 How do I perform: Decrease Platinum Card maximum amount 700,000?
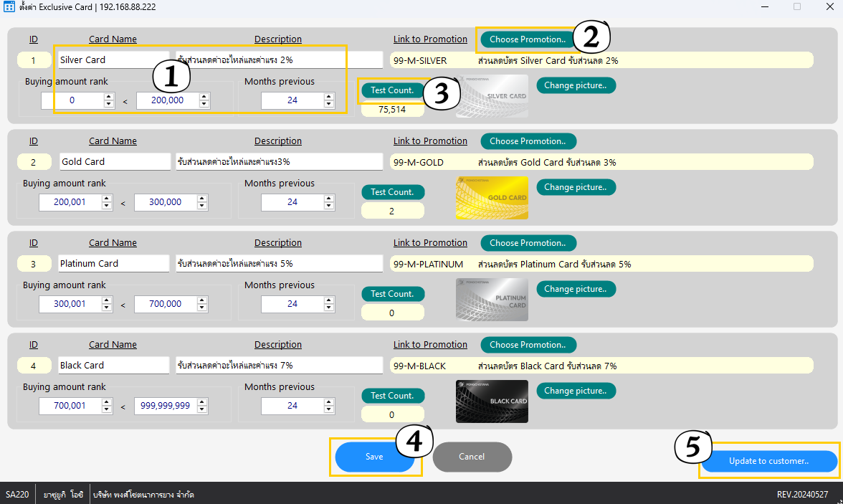click(201, 307)
